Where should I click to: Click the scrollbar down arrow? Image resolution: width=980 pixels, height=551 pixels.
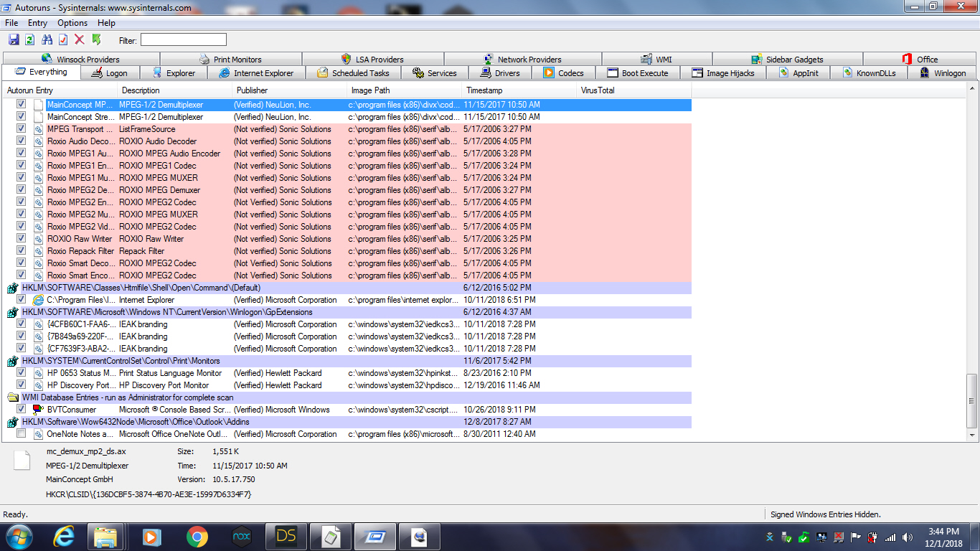[972, 435]
